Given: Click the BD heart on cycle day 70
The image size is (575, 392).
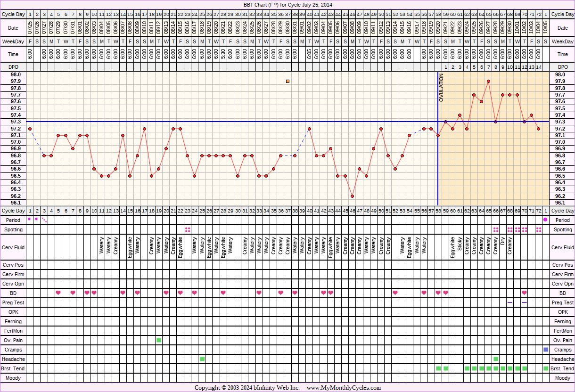Looking at the screenshot, I should click(x=524, y=293).
